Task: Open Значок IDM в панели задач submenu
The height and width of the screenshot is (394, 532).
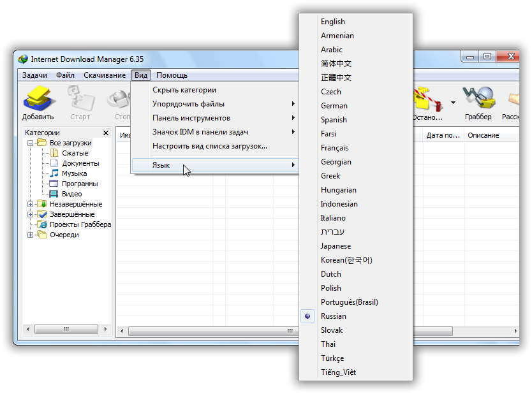Action: pos(215,132)
